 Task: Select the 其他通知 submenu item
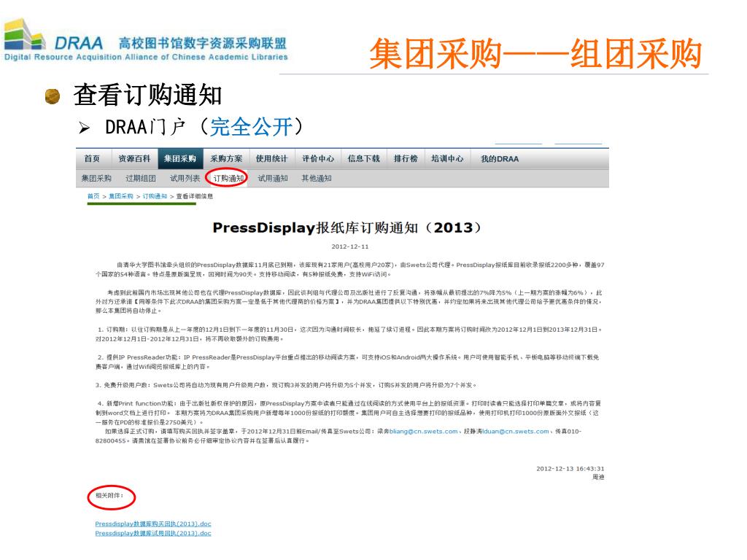[x=317, y=178]
